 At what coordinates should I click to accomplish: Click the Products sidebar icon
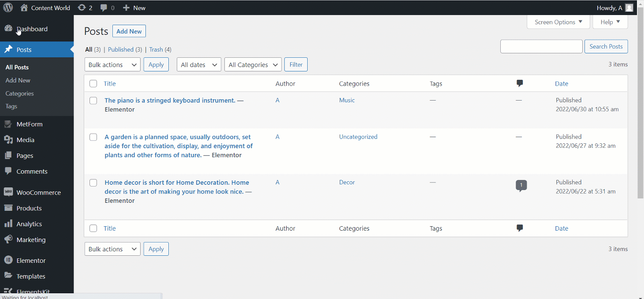tap(8, 208)
